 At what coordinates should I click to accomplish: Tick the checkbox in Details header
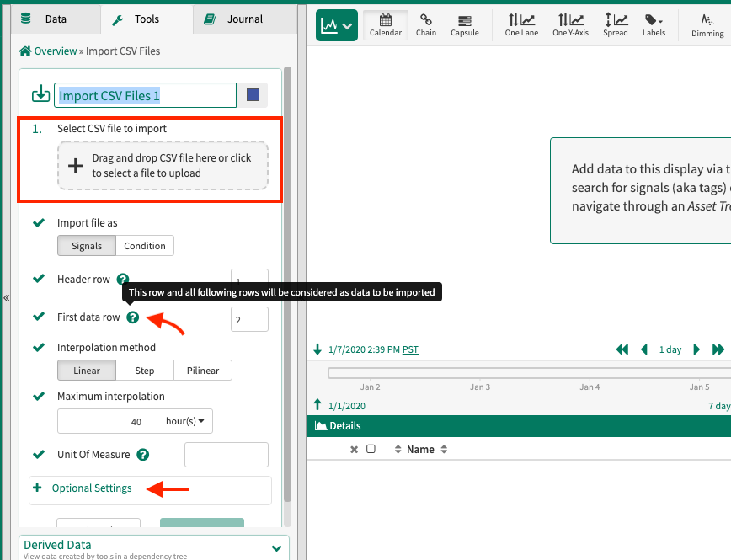click(x=371, y=450)
